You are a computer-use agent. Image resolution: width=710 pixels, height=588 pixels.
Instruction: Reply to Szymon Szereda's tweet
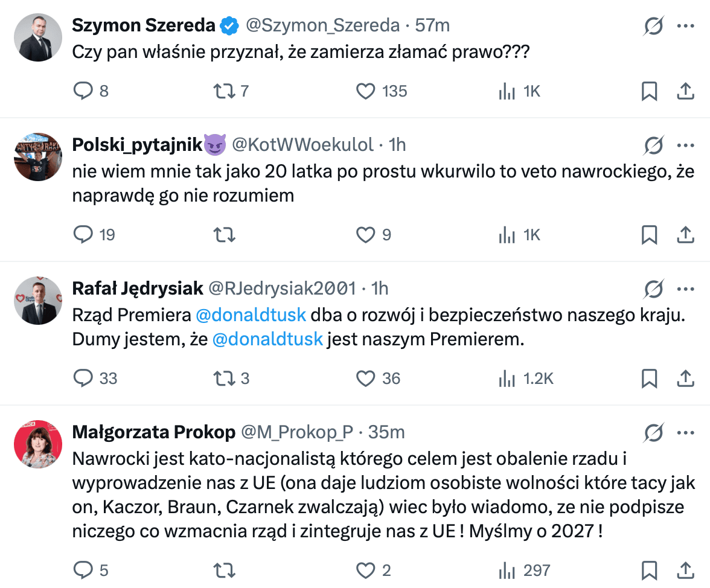[x=83, y=91]
